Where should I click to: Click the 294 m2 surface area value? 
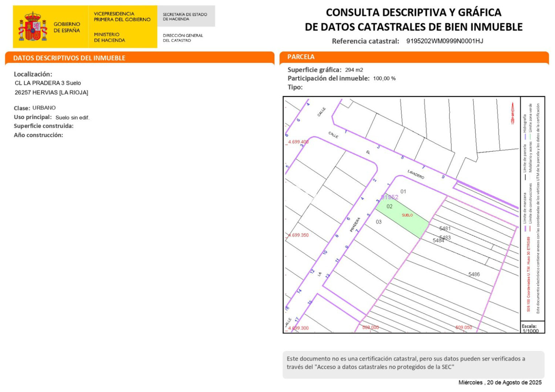[354, 70]
